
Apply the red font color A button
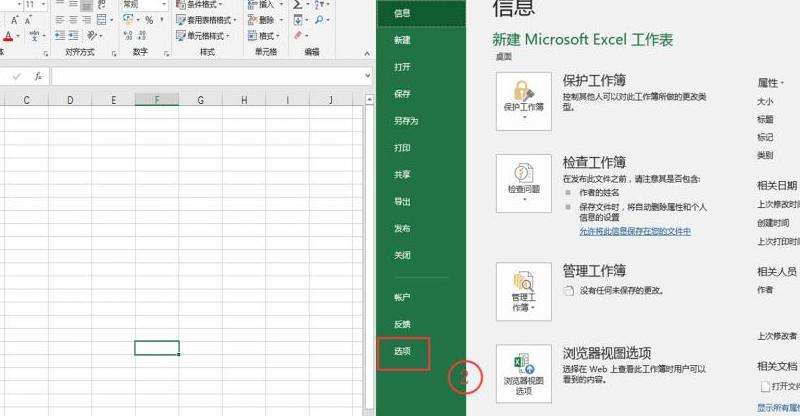coord(8,36)
